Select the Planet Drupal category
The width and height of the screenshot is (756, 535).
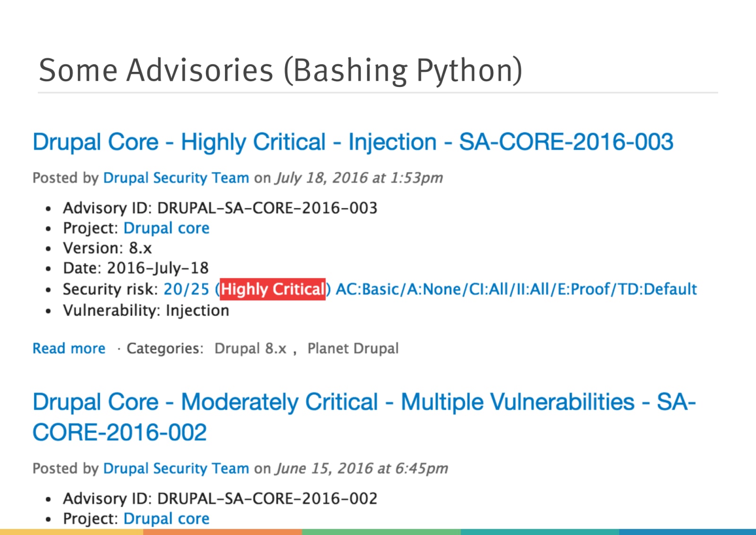353,349
